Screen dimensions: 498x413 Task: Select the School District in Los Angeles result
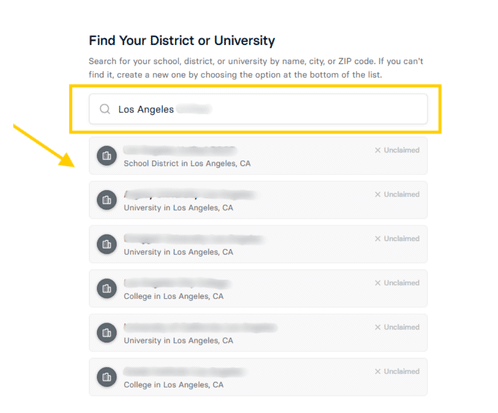tap(258, 156)
